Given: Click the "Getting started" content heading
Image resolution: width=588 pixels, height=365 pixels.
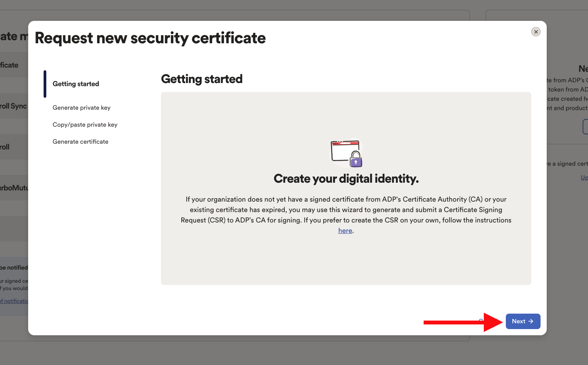Looking at the screenshot, I should [x=202, y=79].
